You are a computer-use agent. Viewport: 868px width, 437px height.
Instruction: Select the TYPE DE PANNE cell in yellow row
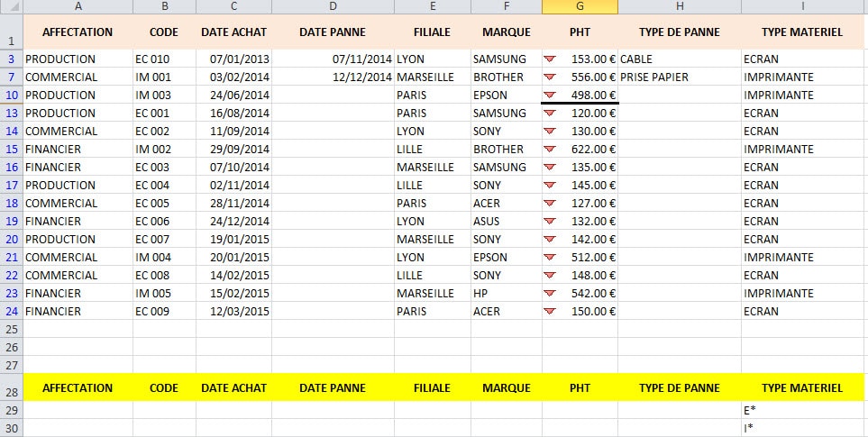click(680, 387)
